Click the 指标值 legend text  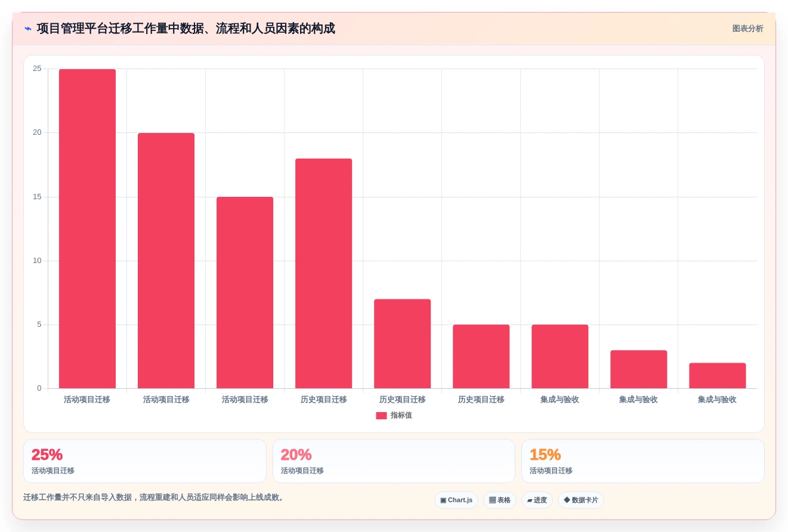tap(401, 416)
